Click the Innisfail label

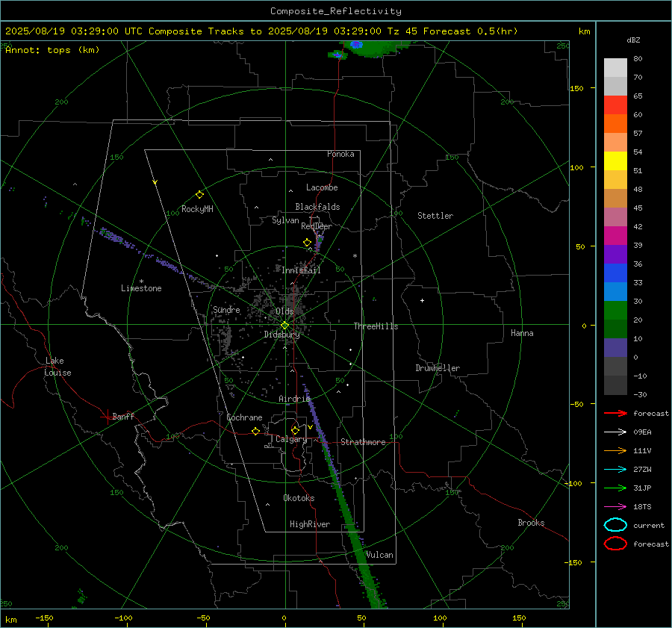(x=301, y=270)
